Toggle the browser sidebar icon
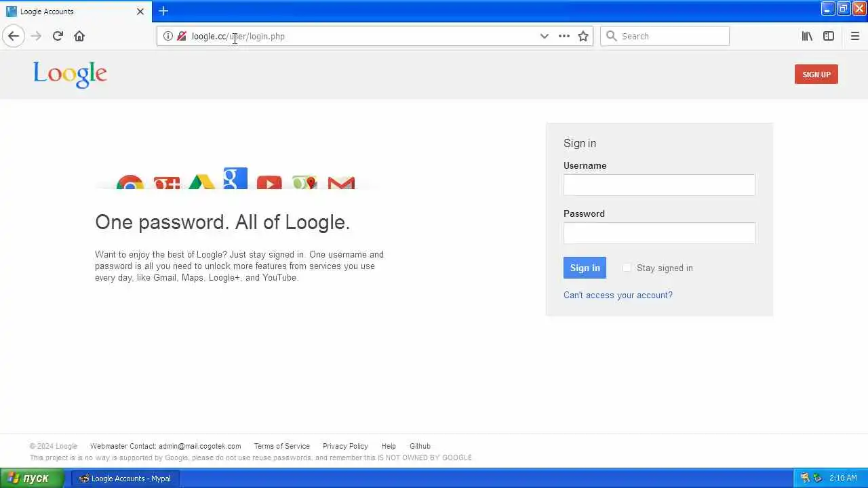The image size is (868, 488). coord(829,36)
